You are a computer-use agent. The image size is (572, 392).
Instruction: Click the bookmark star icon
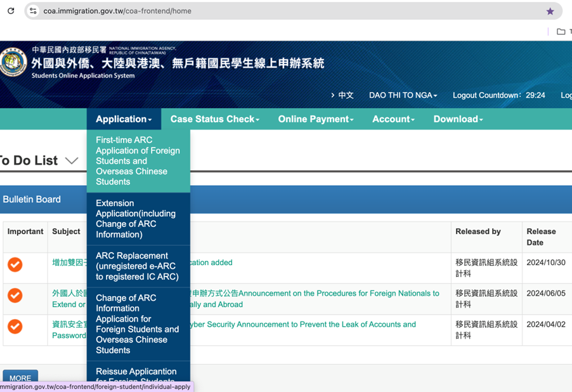coord(550,11)
